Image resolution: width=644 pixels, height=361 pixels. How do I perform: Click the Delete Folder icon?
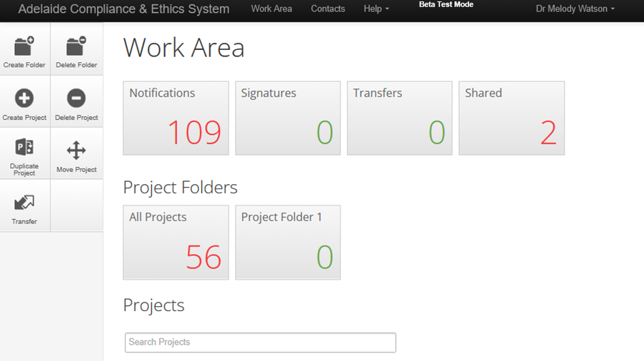coord(76,46)
